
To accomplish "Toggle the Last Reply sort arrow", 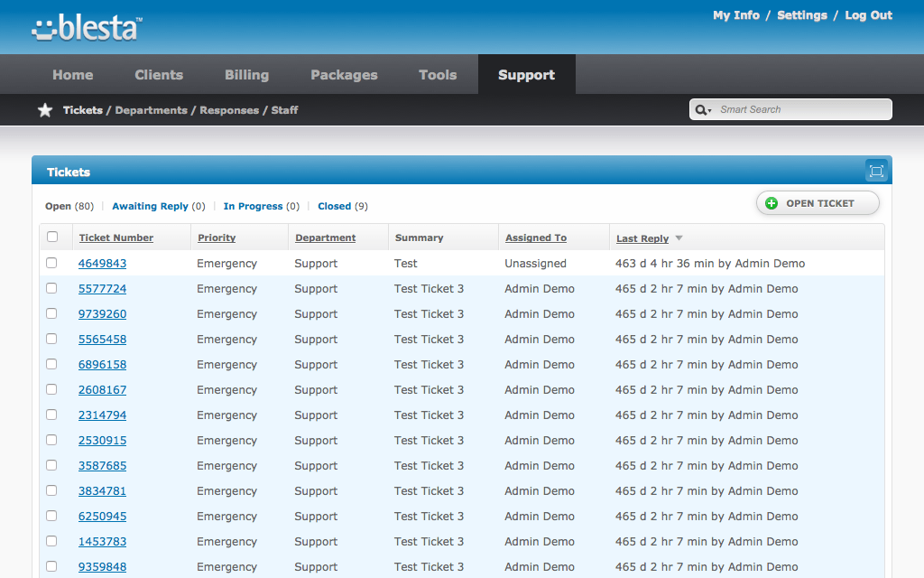I will pos(679,238).
